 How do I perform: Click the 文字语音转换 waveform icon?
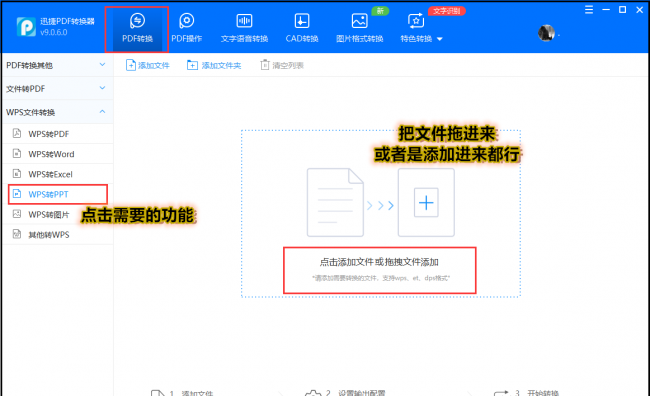point(244,20)
